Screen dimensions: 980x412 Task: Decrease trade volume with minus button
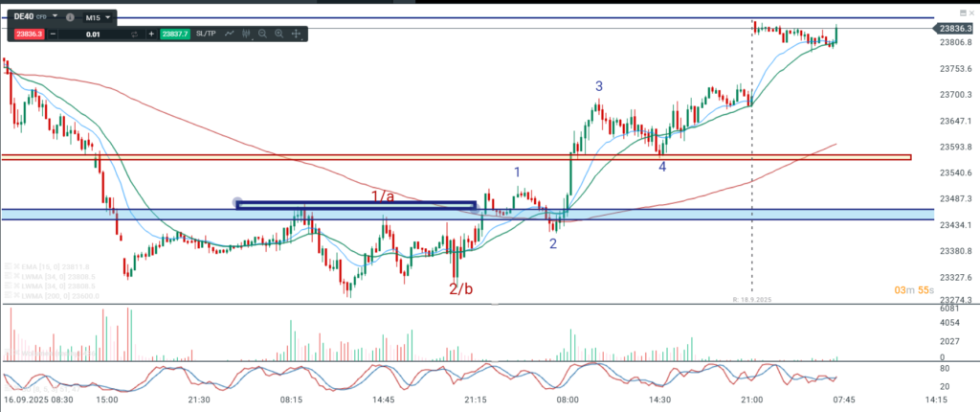(x=54, y=34)
